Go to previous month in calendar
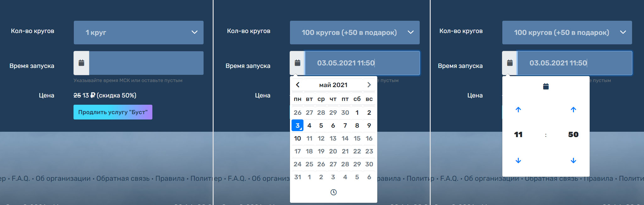 coord(298,85)
